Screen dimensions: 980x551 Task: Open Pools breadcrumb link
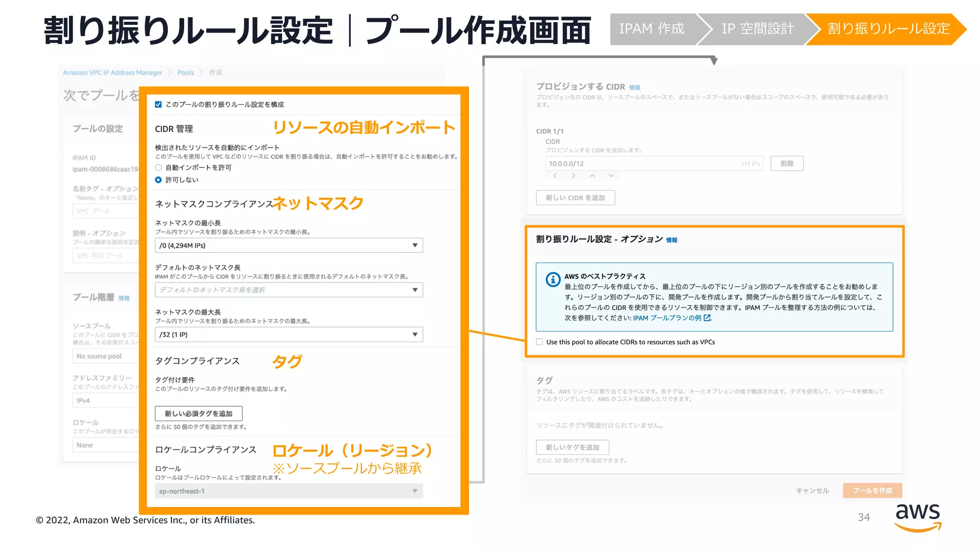(186, 73)
